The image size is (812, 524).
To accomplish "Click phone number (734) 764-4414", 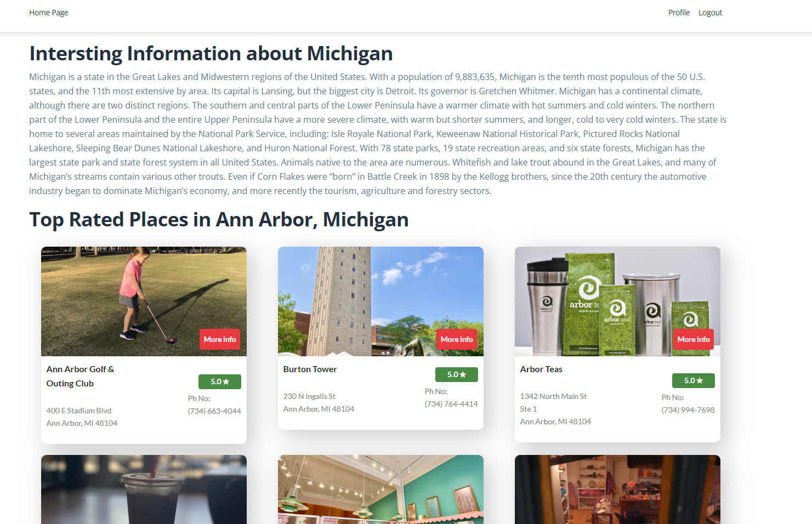I will click(x=451, y=404).
